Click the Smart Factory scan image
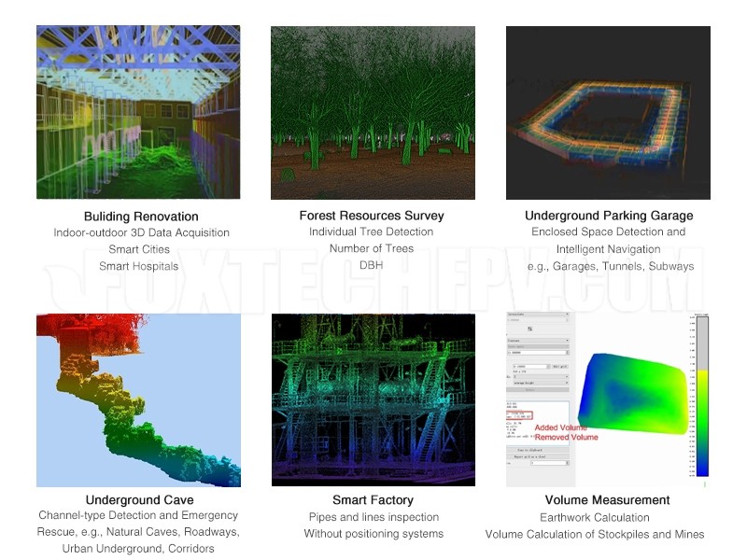 coord(373,399)
